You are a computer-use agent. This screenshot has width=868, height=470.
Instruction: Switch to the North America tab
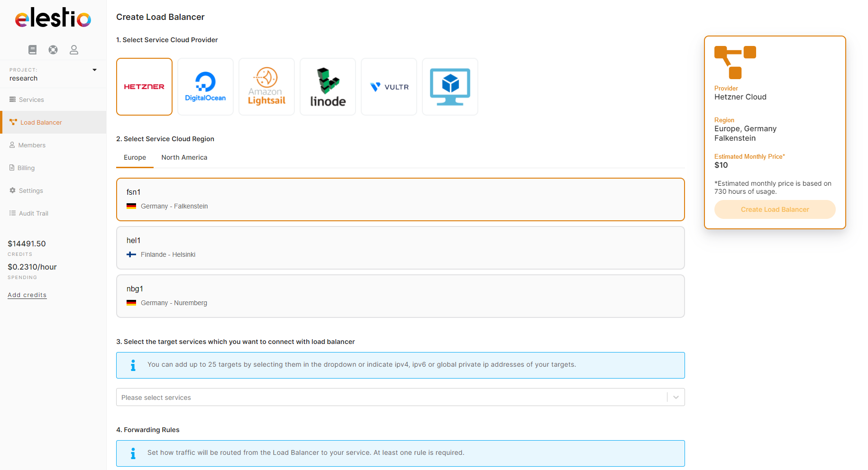click(x=184, y=157)
